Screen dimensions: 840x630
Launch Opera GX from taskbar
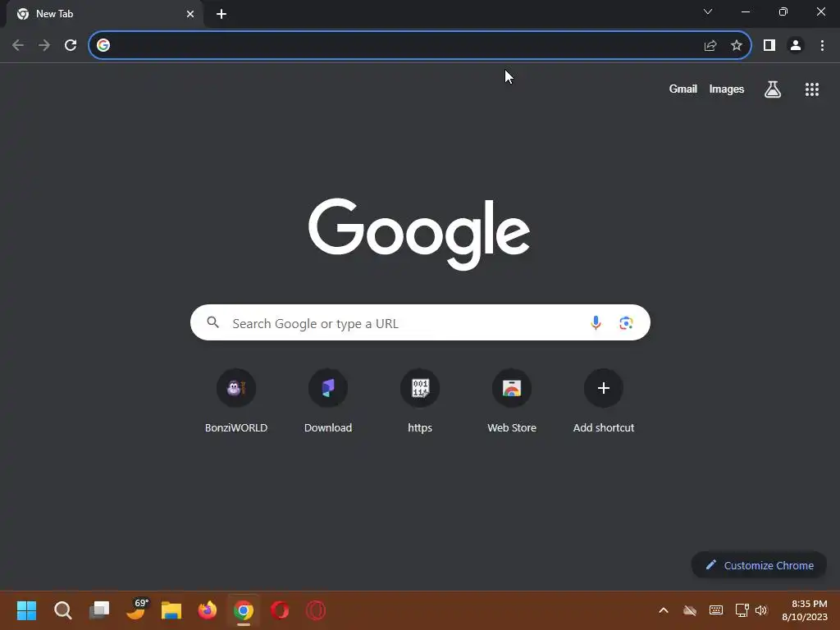[x=316, y=610]
